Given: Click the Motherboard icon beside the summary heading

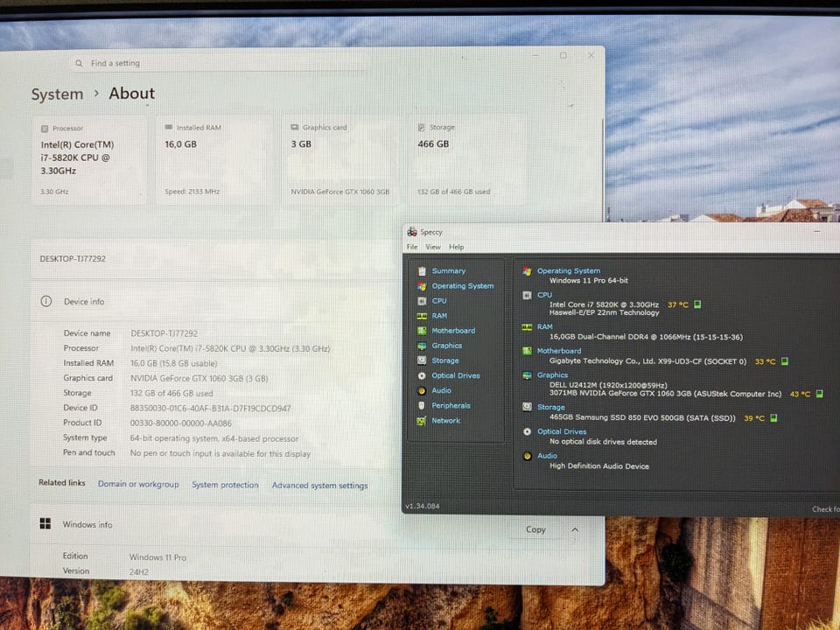Looking at the screenshot, I should (x=527, y=351).
